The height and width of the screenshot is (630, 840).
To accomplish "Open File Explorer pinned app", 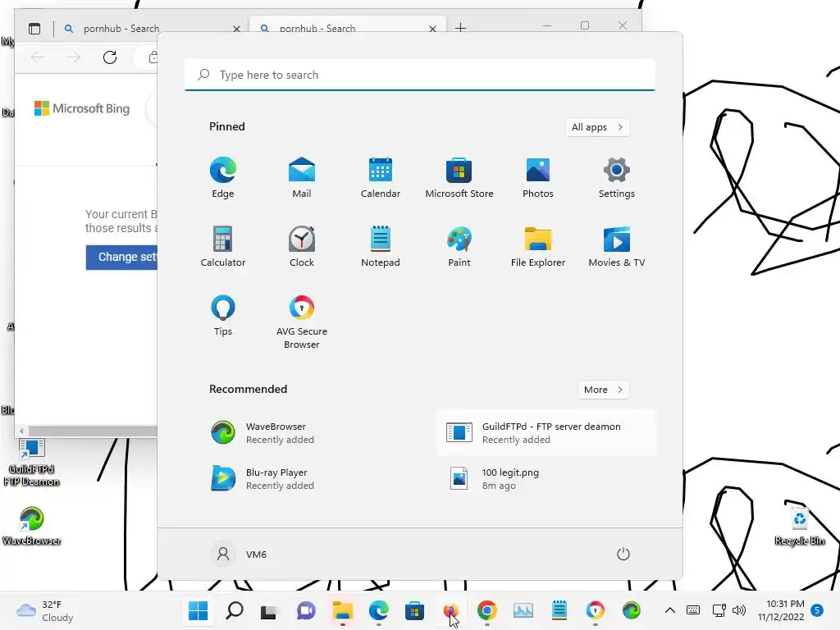I will coord(538,246).
